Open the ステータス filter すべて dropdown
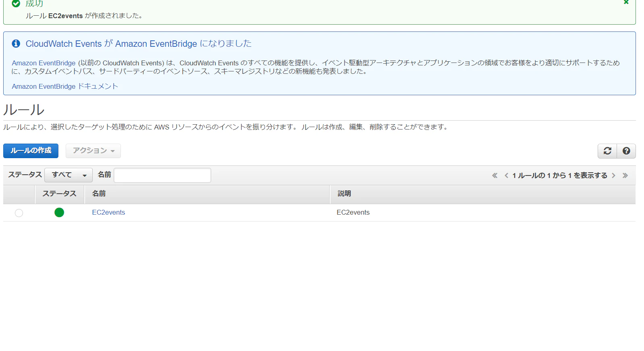Screen dimensions: 644x351 69,175
